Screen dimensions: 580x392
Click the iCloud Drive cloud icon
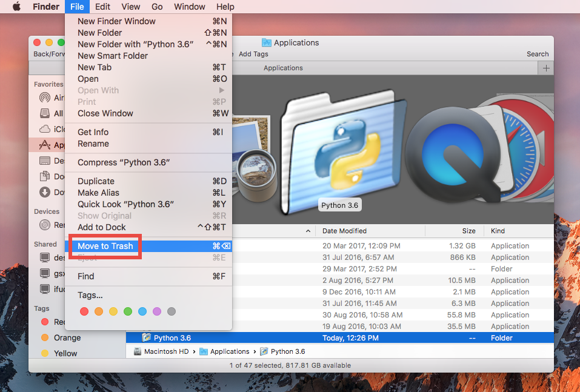pyautogui.click(x=44, y=129)
